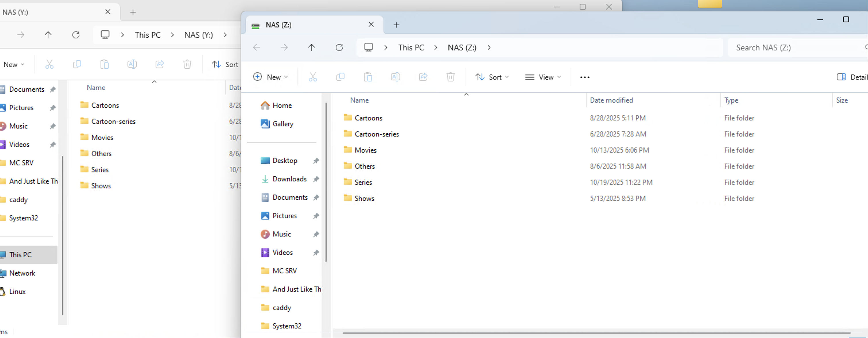Click the Cut icon in NAS (Z:) toolbar

313,77
